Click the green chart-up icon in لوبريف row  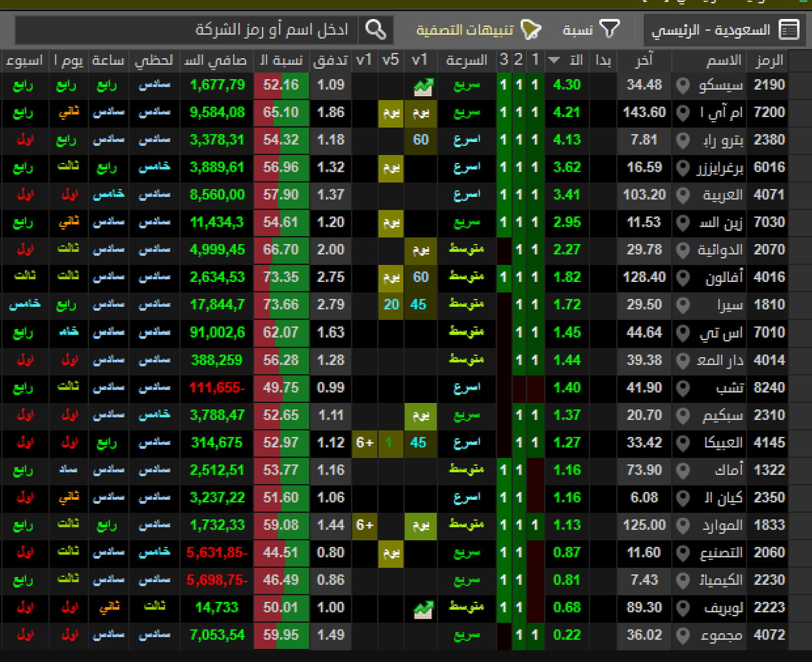(x=424, y=609)
